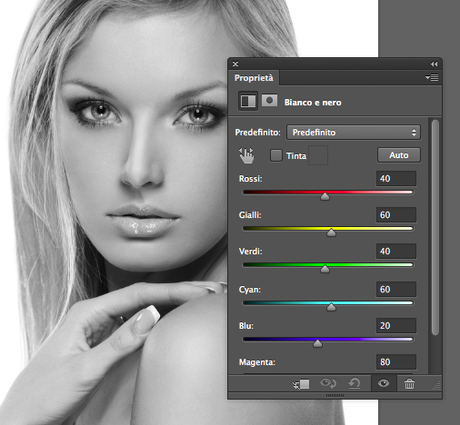View previous state eye-arrow icon
The image size is (460, 425).
[x=328, y=383]
